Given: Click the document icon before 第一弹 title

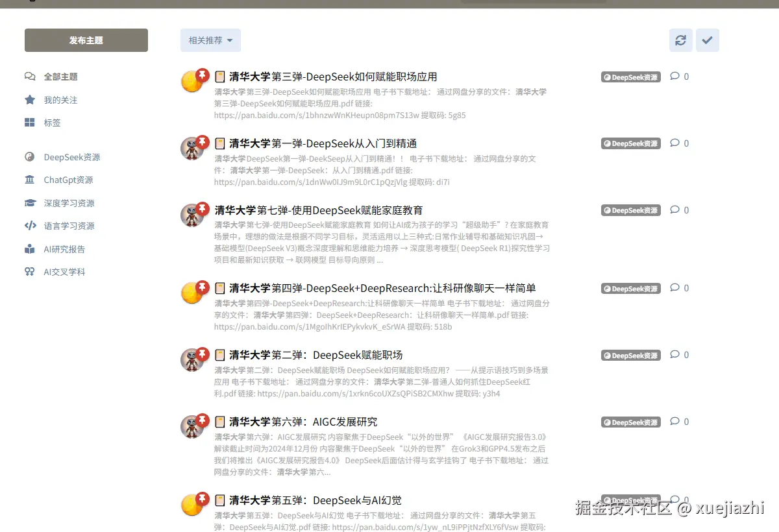Looking at the screenshot, I should [x=220, y=143].
